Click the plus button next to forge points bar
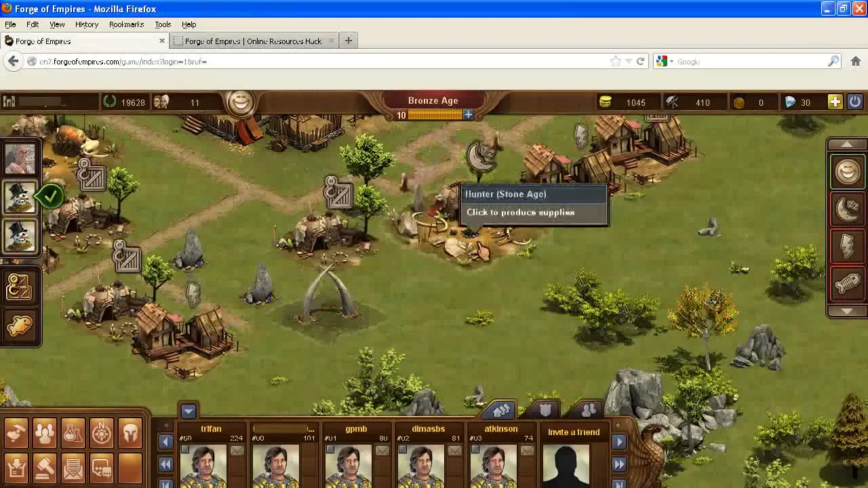Image resolution: width=868 pixels, height=488 pixels. 468,115
